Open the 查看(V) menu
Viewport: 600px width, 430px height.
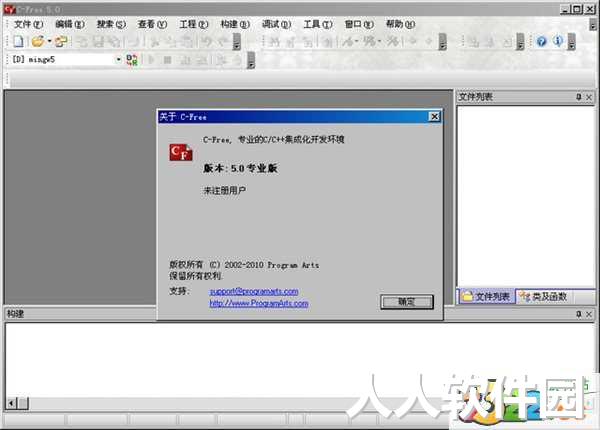(x=152, y=24)
